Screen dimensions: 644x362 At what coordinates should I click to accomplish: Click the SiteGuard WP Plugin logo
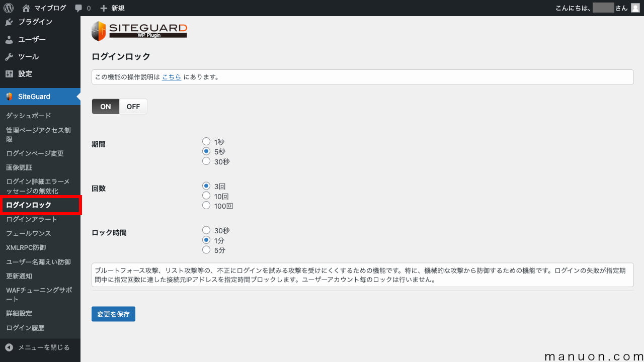[x=139, y=31]
